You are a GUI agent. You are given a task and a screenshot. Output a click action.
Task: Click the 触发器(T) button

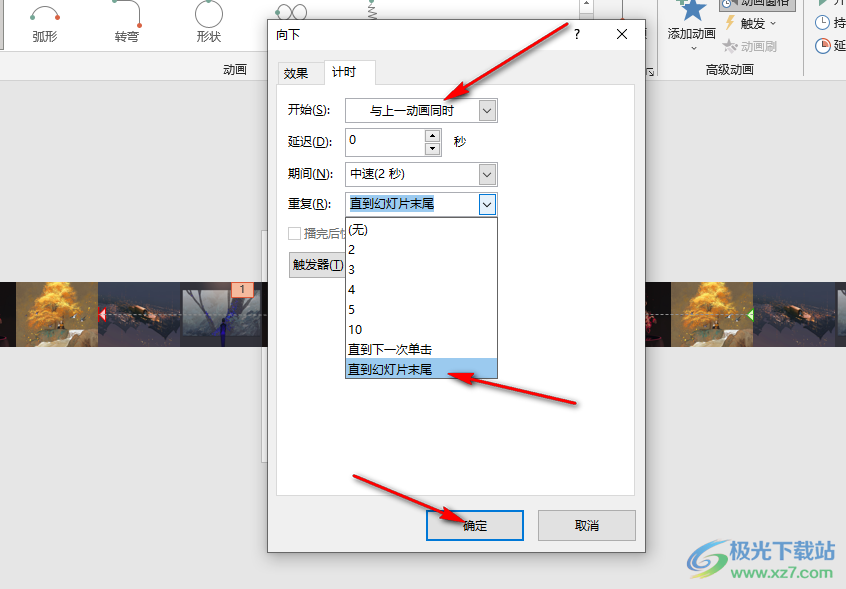coord(317,265)
